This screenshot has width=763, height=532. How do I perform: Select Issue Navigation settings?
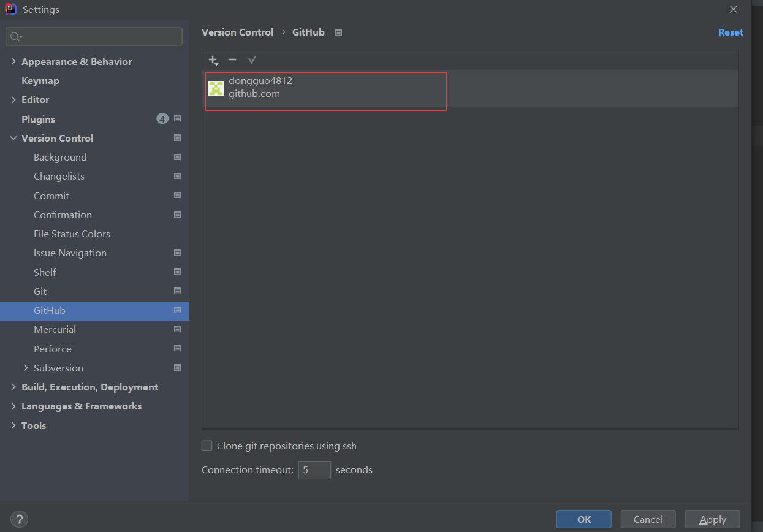70,253
